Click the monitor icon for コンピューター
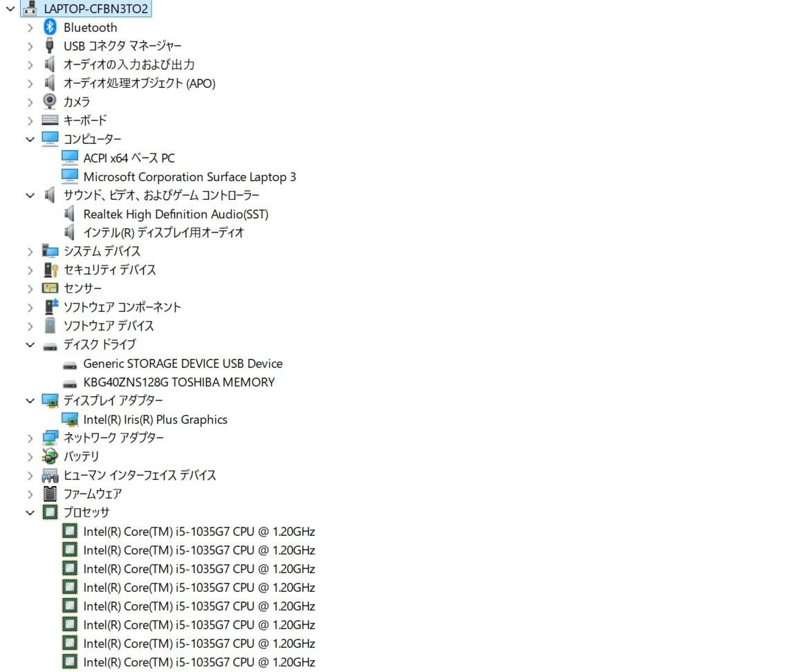This screenshot has height=672, width=803. tap(50, 139)
